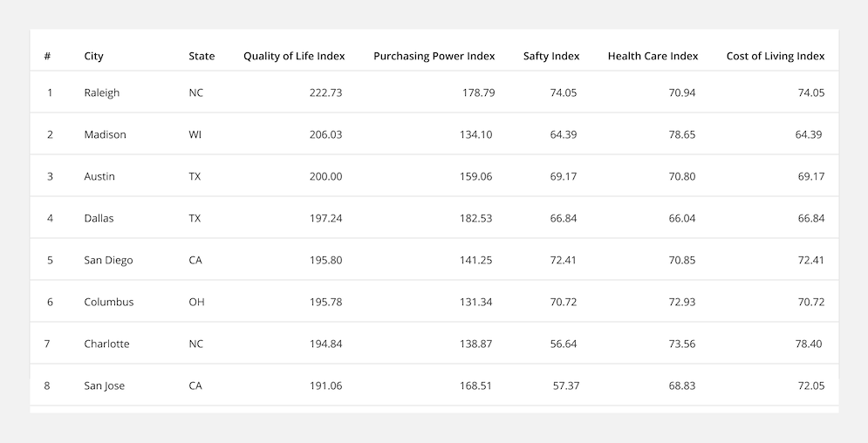Select the Charlotte row city cell

tap(106, 344)
